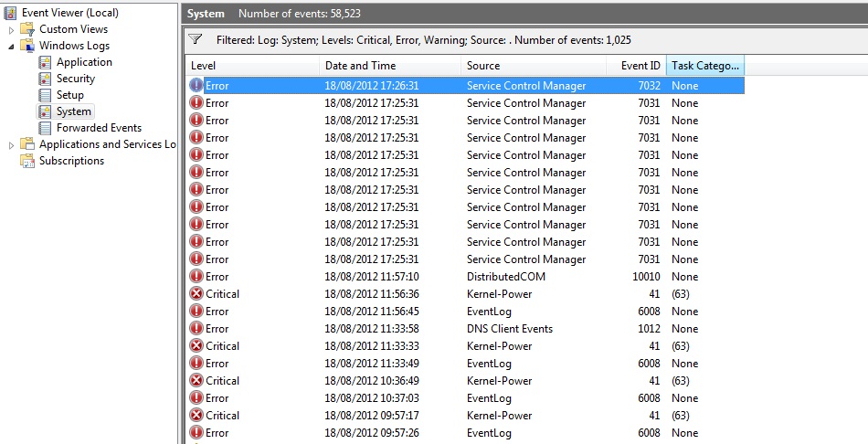Click the Event Viewer (Local) root icon
Screen dimensions: 868x444
[10, 13]
